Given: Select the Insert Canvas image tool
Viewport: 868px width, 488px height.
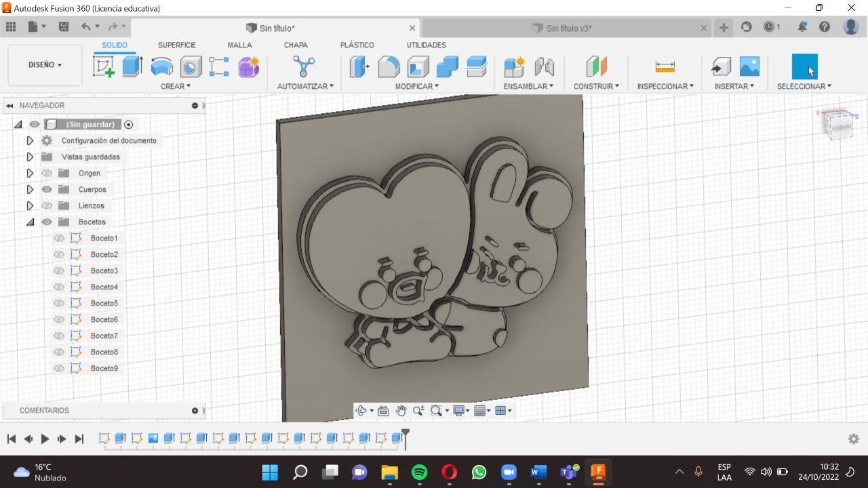Looking at the screenshot, I should point(749,66).
